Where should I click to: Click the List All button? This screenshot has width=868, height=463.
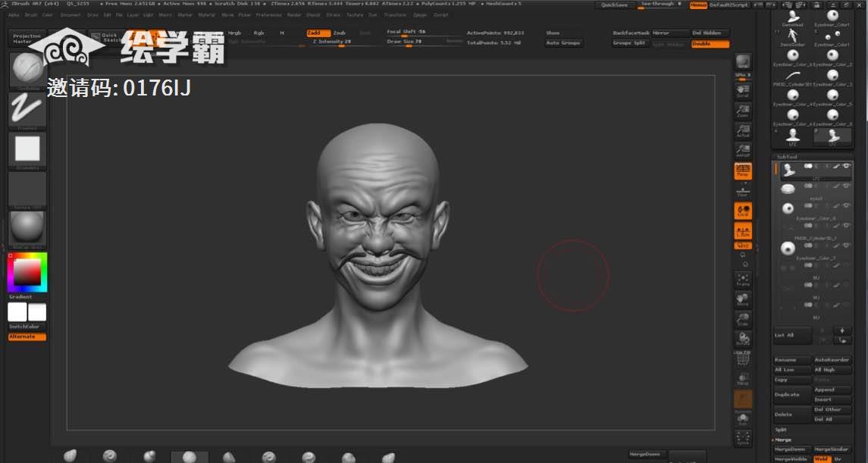click(792, 335)
